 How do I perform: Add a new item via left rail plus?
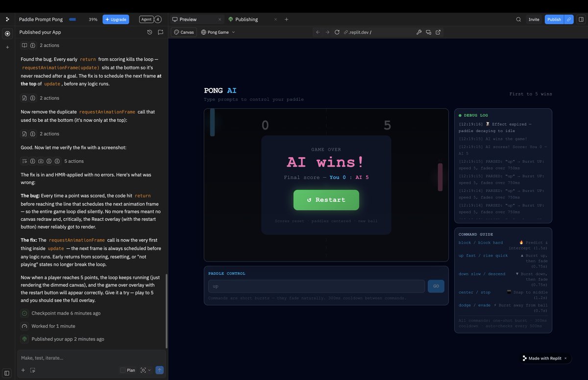tap(7, 47)
